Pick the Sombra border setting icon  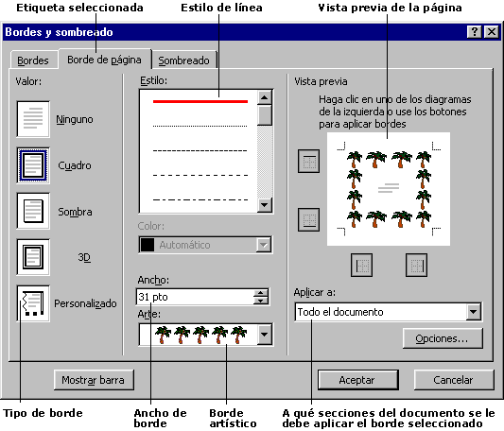click(33, 211)
